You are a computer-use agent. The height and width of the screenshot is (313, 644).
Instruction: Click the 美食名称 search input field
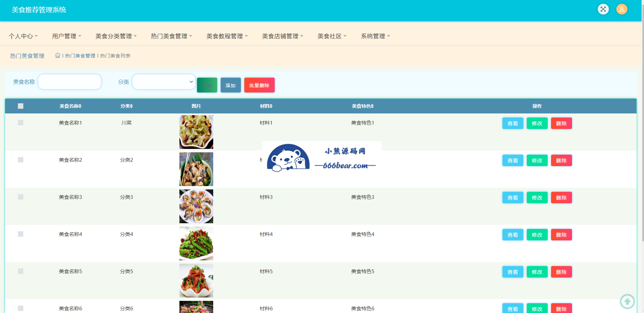click(x=70, y=82)
